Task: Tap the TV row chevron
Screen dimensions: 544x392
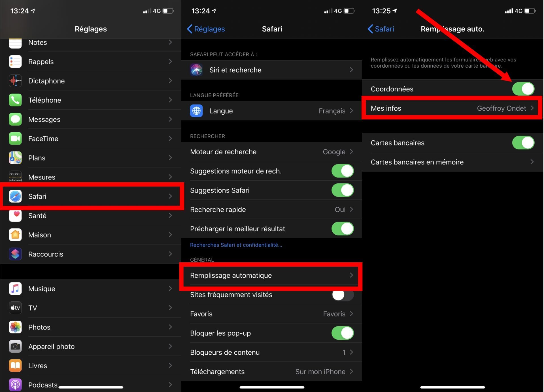Action: [x=170, y=308]
